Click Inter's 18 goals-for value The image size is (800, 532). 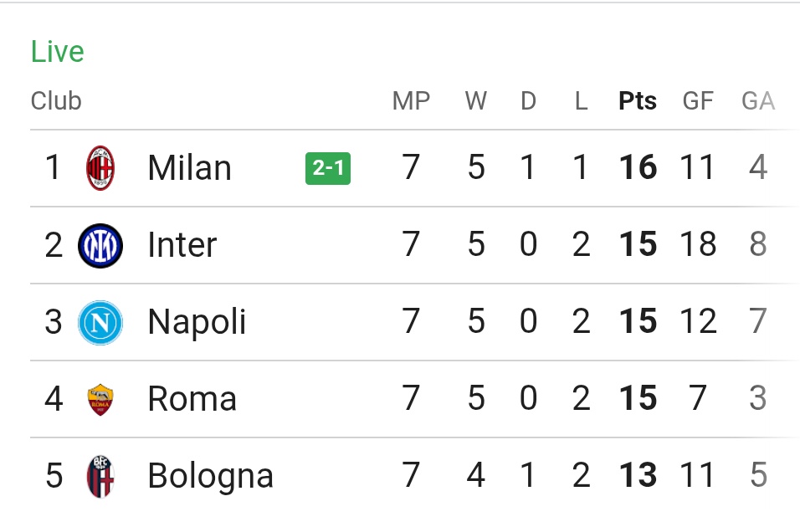click(698, 243)
